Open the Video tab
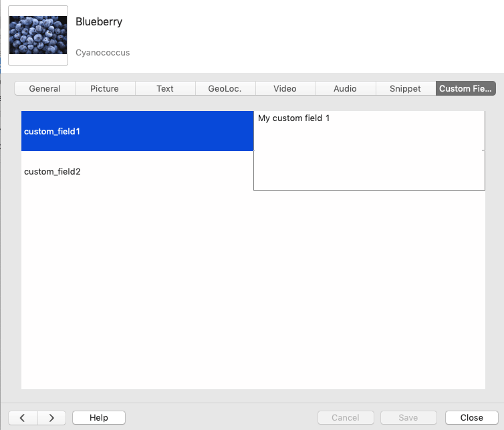 [285, 88]
